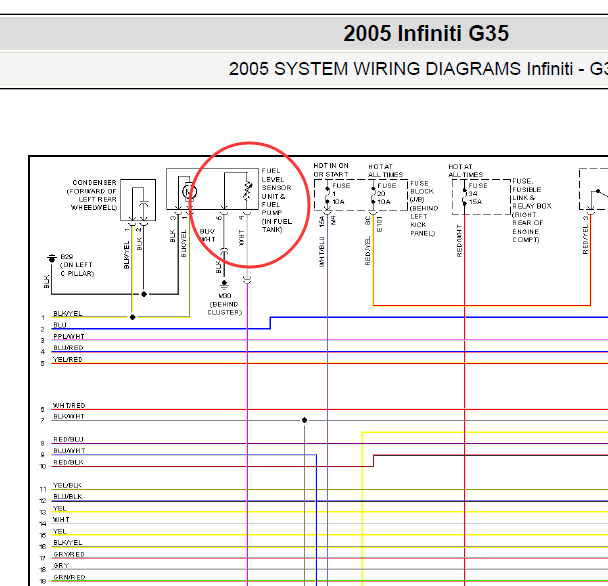Select the BLK/WHT wire label on row 7
608x586 pixels.
tap(69, 416)
